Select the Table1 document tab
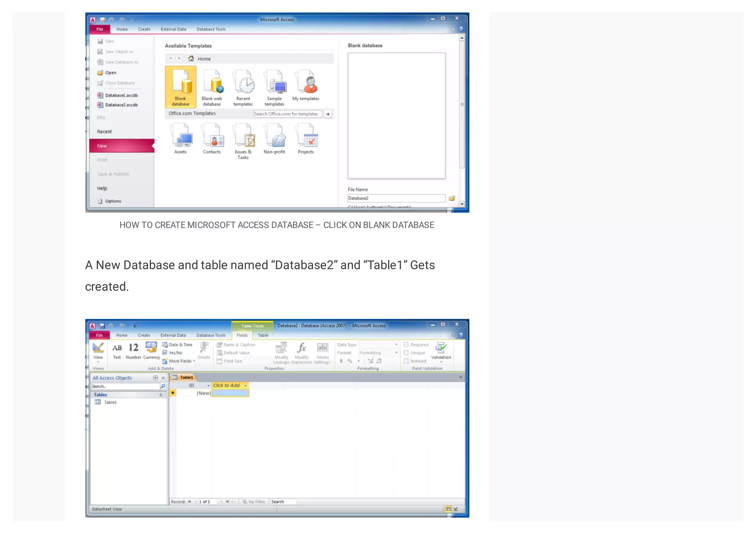Screen dimensions: 756x534 [183, 378]
